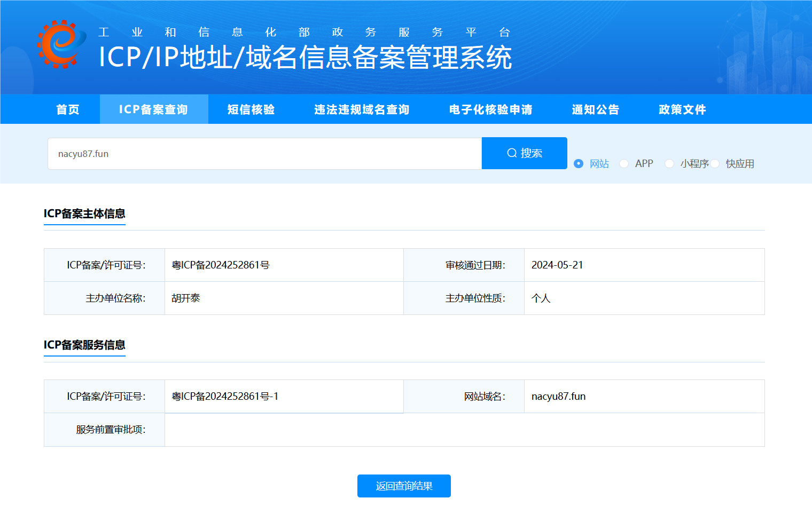Go to 违法违规域名查询 tab
This screenshot has height=514, width=812.
(x=362, y=109)
